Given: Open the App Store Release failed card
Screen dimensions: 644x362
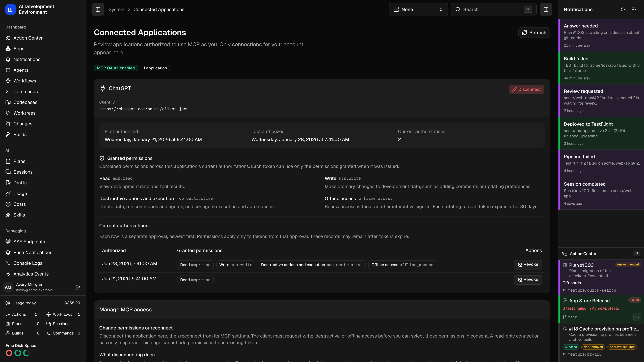Looking at the screenshot, I should [601, 309].
